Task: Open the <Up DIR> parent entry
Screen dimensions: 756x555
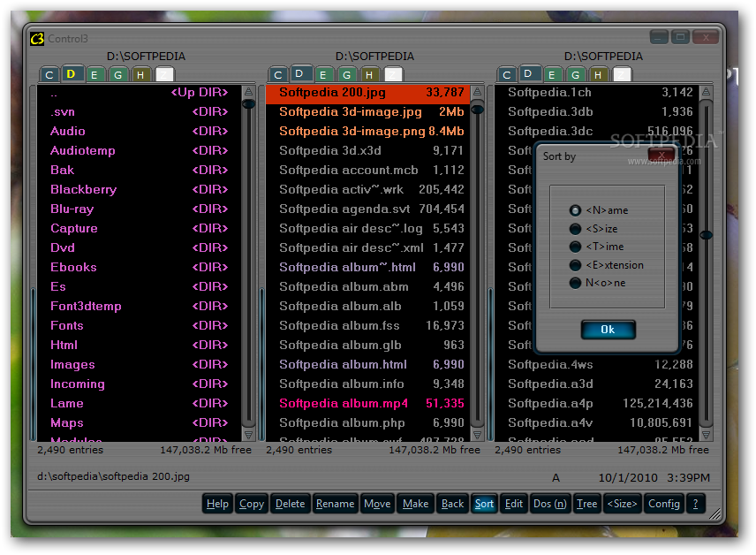Action: pyautogui.click(x=139, y=93)
